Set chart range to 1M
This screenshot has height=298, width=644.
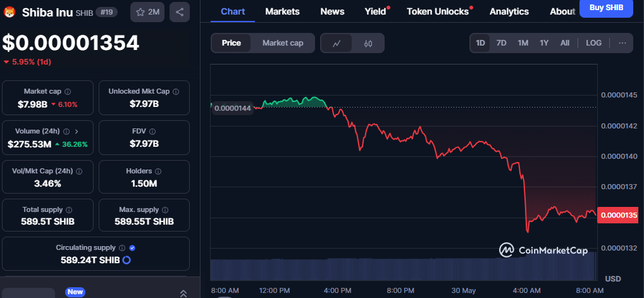point(523,43)
